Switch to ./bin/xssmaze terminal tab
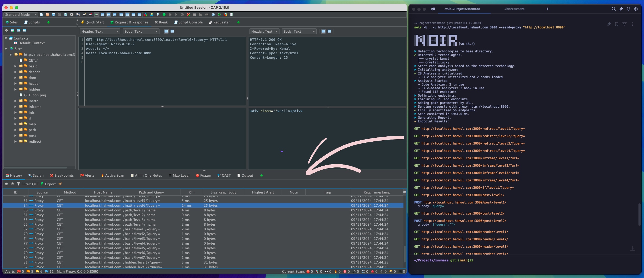The width and height of the screenshot is (644, 278). coord(514,9)
